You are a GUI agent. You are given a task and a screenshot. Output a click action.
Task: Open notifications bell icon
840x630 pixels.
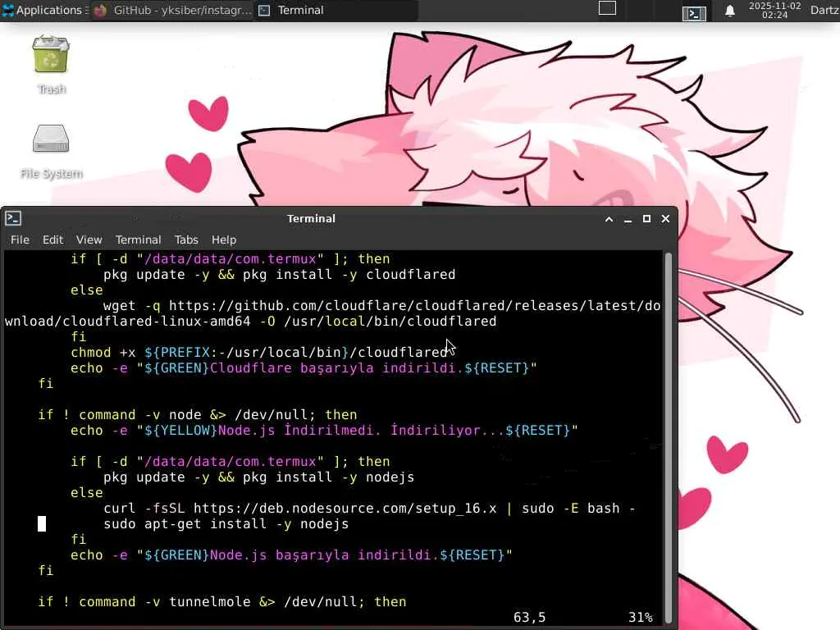[x=729, y=11]
